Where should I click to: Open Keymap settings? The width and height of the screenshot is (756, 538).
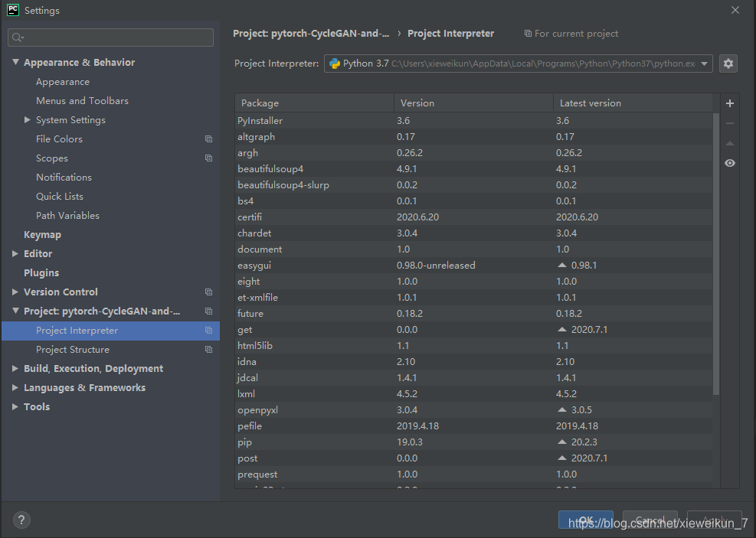tap(42, 235)
